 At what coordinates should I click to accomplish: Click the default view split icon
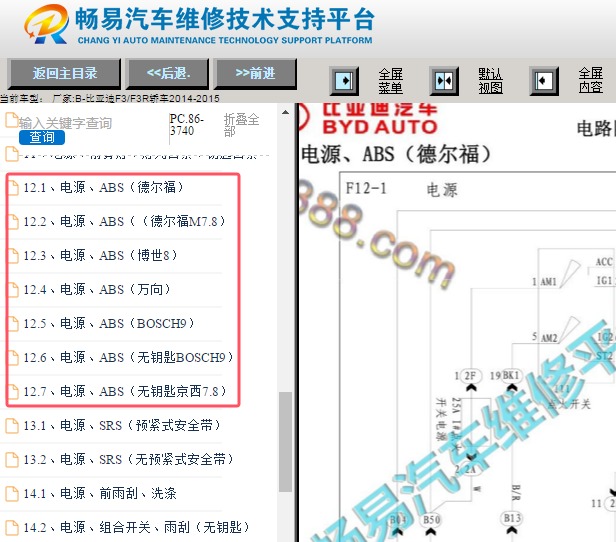[x=444, y=81]
